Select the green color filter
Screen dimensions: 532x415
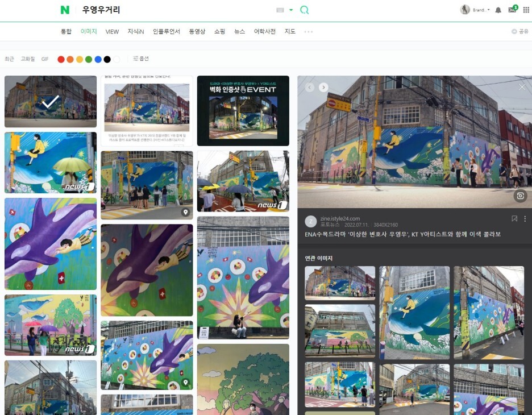(x=89, y=59)
